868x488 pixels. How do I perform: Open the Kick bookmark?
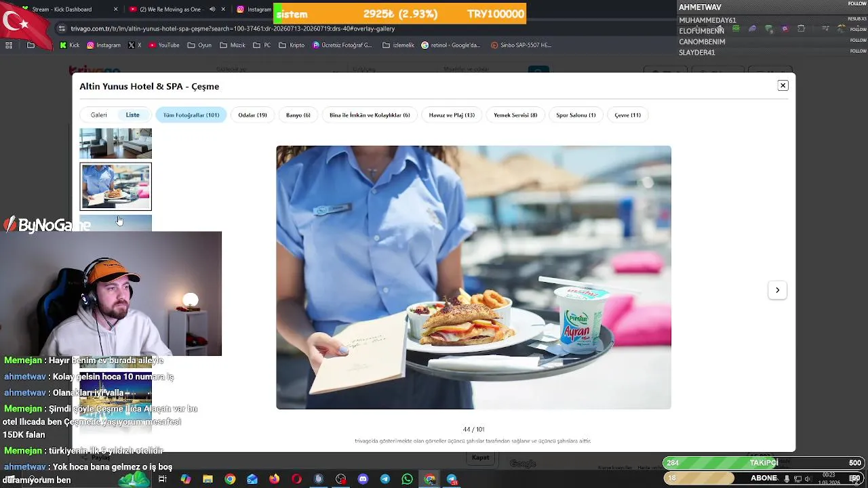click(70, 45)
